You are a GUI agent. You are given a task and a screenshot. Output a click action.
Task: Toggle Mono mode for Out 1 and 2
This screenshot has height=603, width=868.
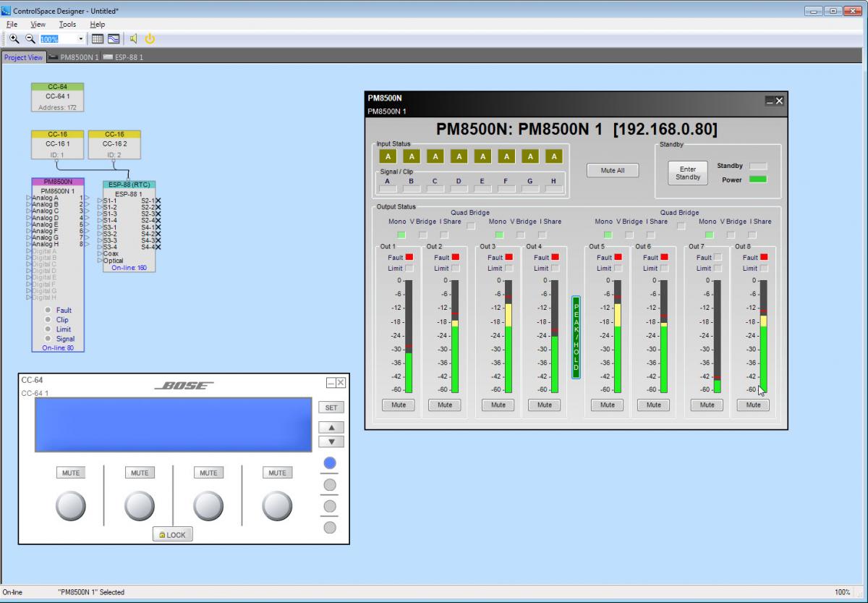(x=401, y=235)
